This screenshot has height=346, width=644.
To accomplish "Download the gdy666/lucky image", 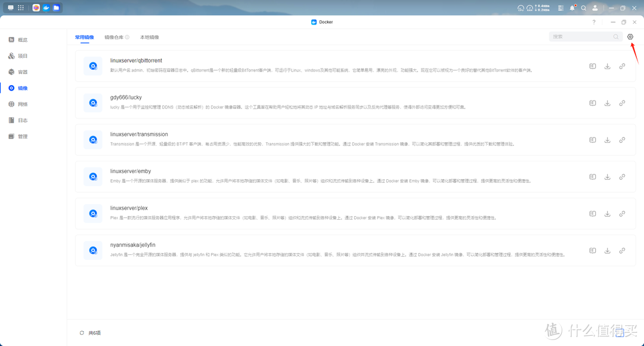I will pos(608,103).
